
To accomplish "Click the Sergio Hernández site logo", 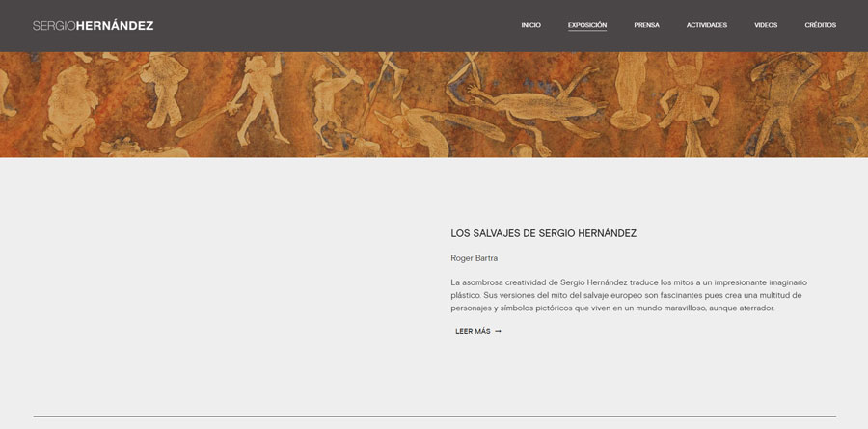I will coord(93,25).
